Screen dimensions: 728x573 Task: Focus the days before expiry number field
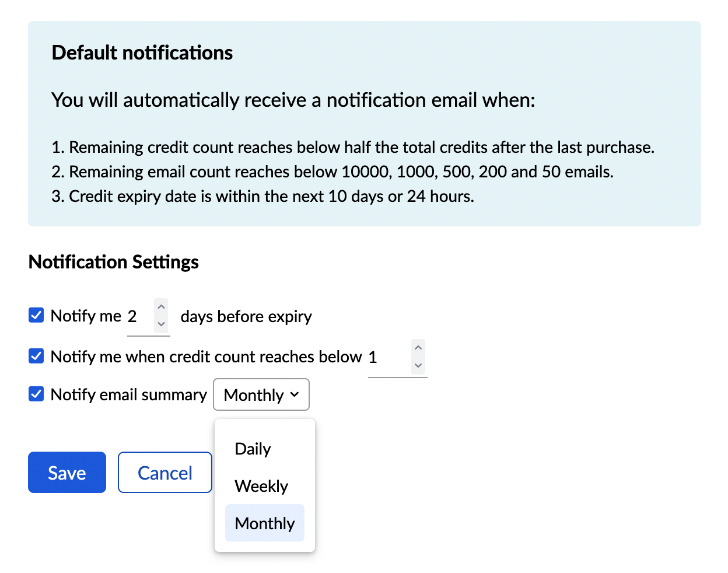click(139, 317)
